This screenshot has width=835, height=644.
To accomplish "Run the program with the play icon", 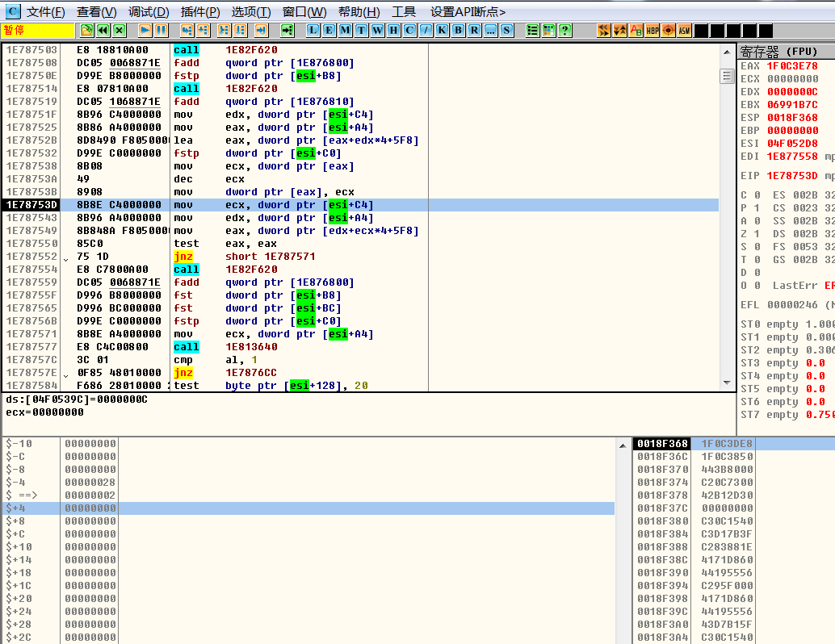I will 145,30.
